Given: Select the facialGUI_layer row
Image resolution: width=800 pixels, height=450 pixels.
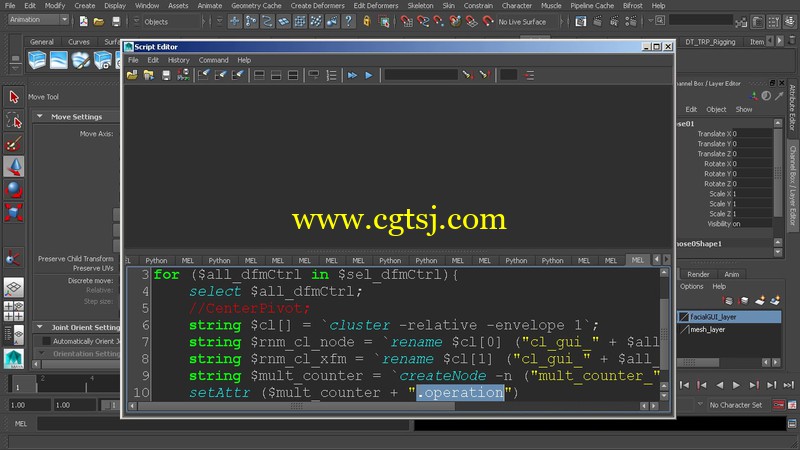Looking at the screenshot, I should 730,317.
